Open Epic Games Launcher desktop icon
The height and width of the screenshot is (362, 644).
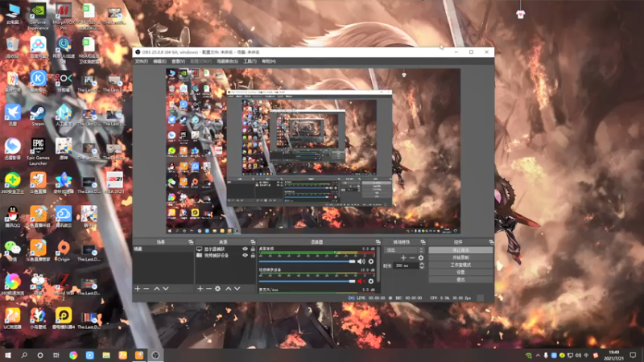(38, 152)
